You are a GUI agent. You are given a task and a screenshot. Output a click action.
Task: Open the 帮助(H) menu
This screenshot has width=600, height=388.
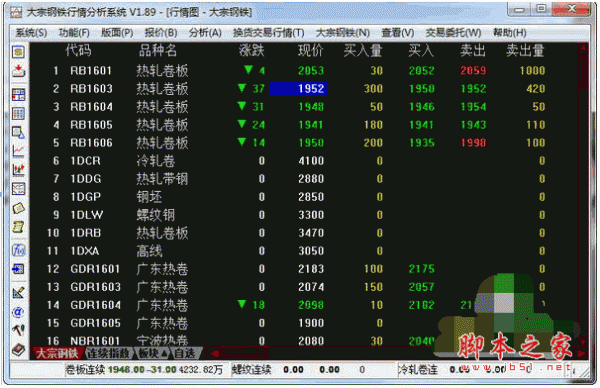pyautogui.click(x=509, y=33)
